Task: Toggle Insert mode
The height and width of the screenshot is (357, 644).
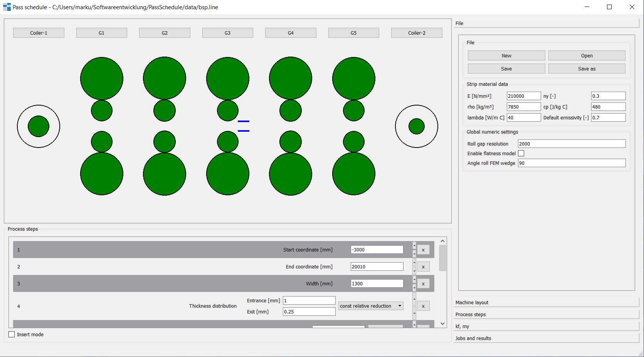Action: point(12,334)
